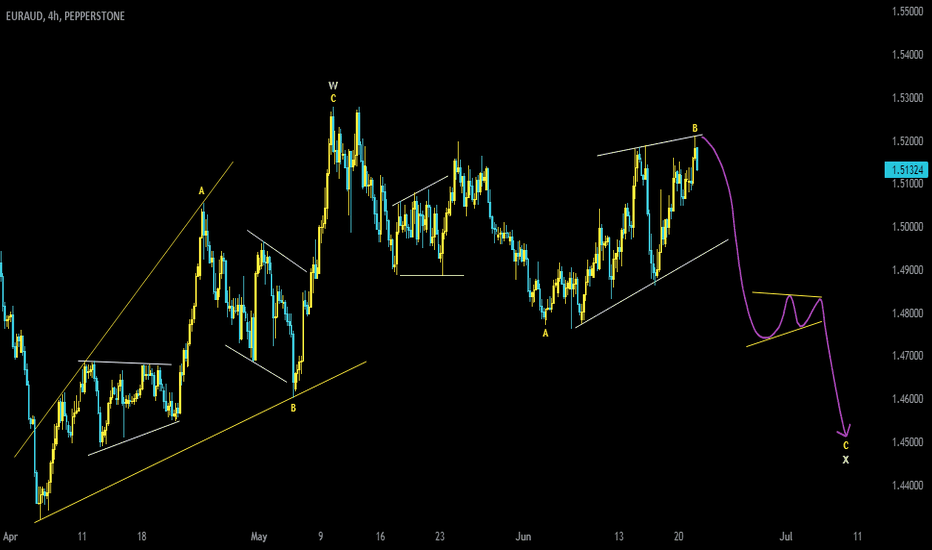The height and width of the screenshot is (550, 932).
Task: Click the A wave label at the June low
Action: pyautogui.click(x=545, y=334)
